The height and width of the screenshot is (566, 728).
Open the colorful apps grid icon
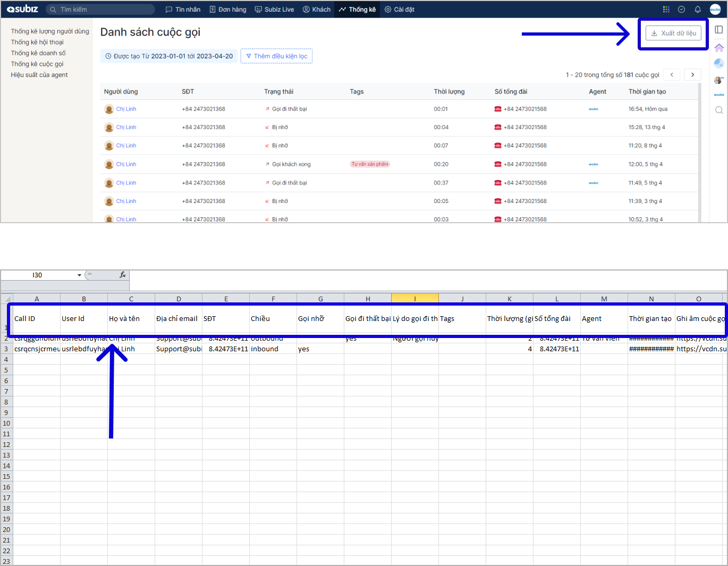point(666,10)
